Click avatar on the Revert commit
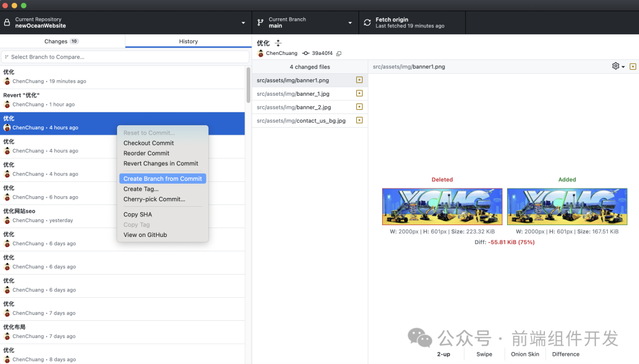639x364 pixels. (x=7, y=104)
